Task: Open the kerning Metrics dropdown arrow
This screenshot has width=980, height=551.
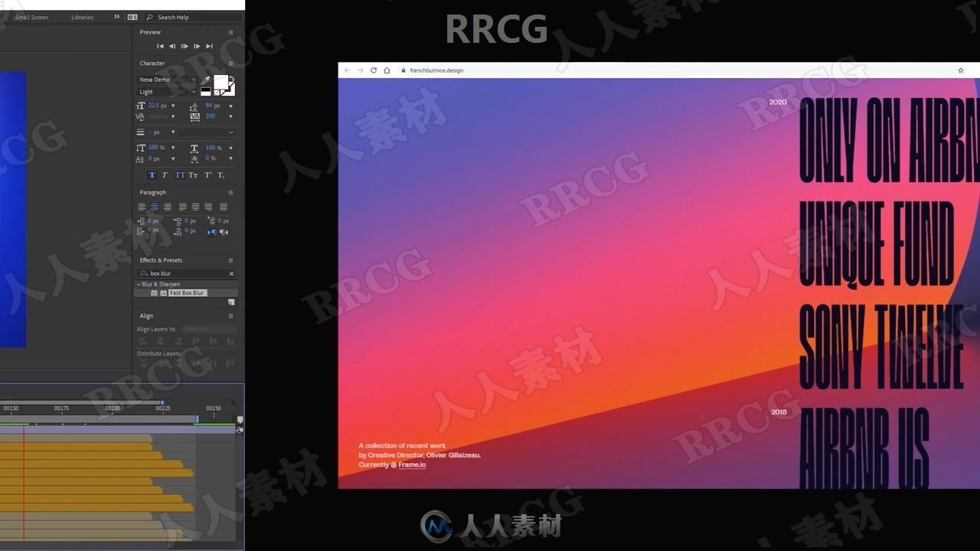Action: 173,116
